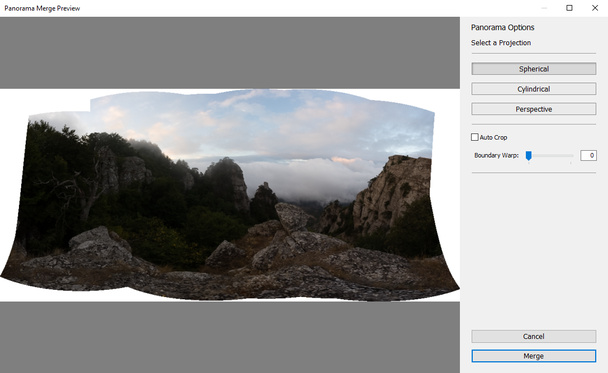
Task: Click the Merge button
Action: tap(534, 356)
